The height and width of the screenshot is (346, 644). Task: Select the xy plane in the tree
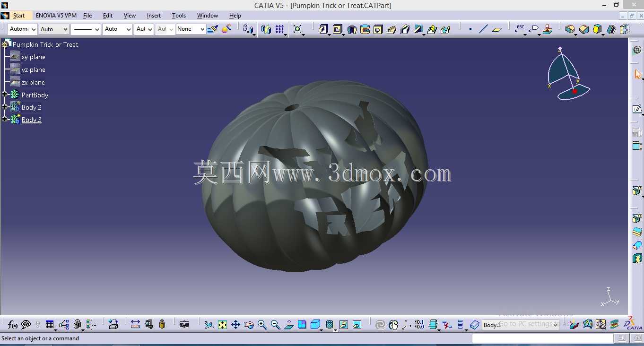pos(34,57)
